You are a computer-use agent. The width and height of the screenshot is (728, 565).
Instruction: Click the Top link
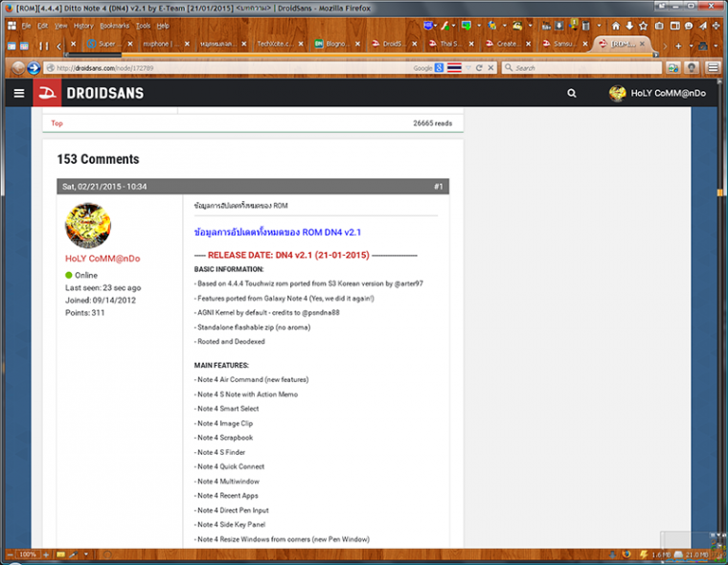pos(57,123)
